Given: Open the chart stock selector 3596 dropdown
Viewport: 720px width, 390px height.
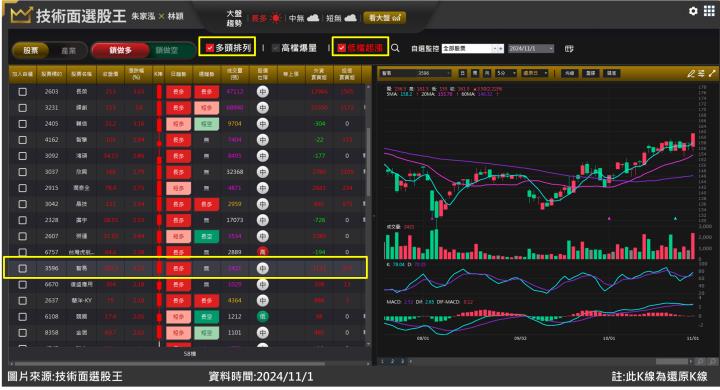Looking at the screenshot, I should click(x=416, y=73).
